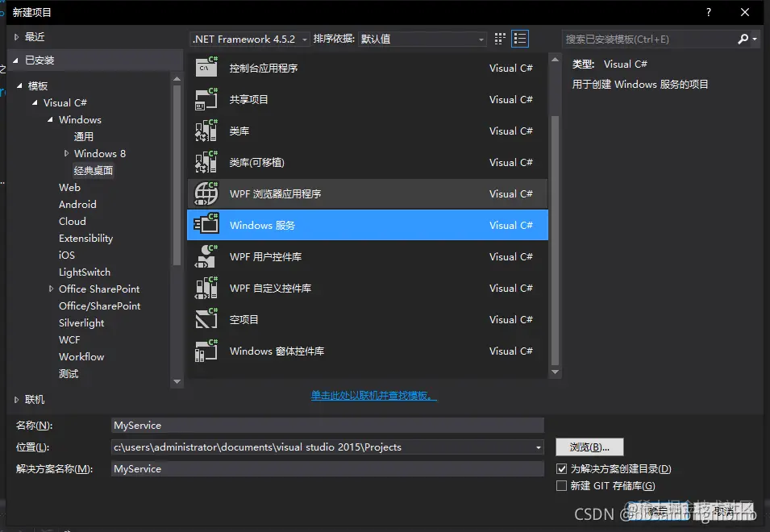Select the Web category

(x=69, y=188)
